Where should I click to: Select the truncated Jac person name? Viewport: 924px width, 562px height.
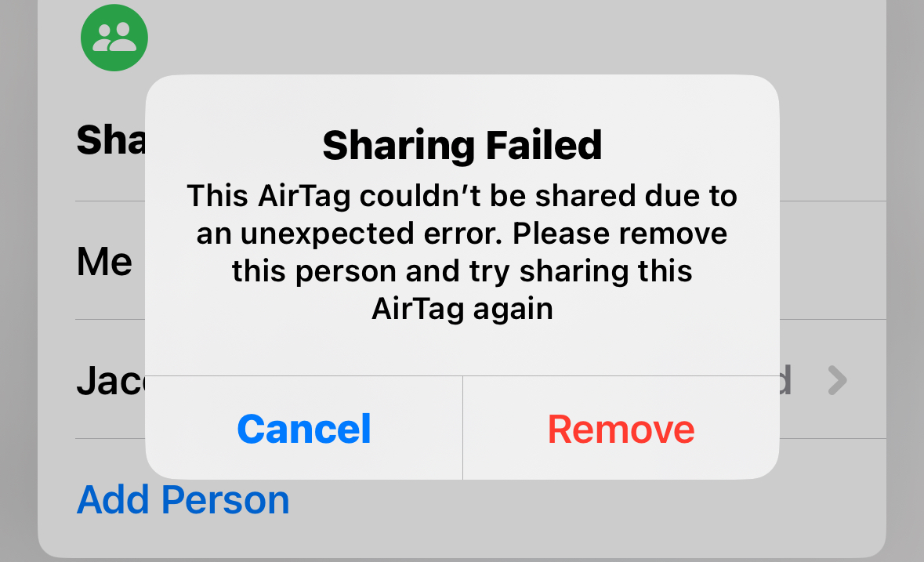tap(111, 381)
